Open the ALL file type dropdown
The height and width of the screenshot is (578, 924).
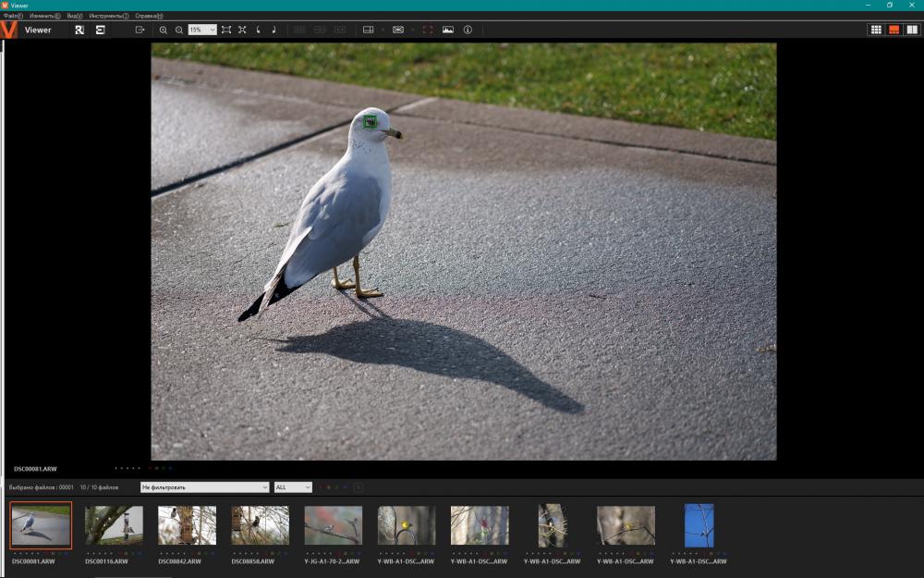tap(293, 487)
